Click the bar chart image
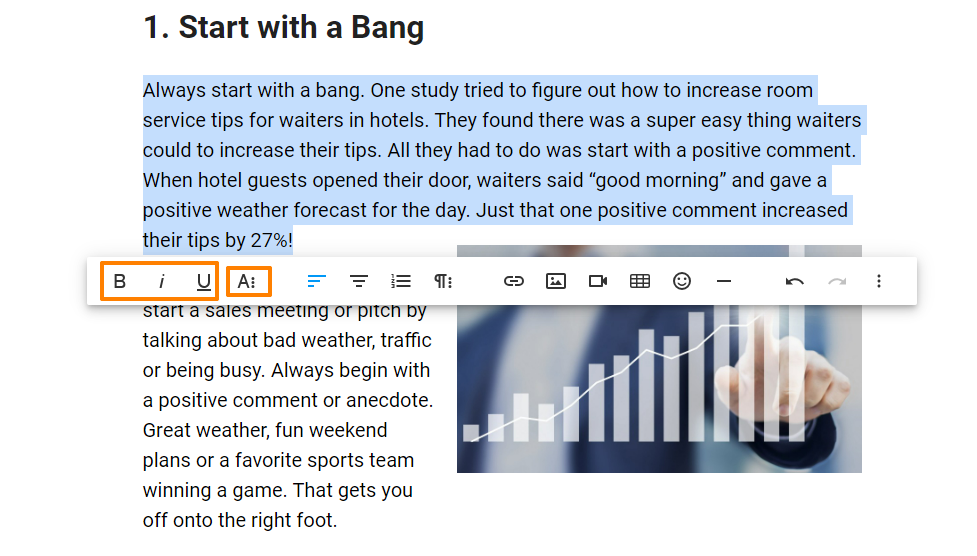 pyautogui.click(x=659, y=388)
